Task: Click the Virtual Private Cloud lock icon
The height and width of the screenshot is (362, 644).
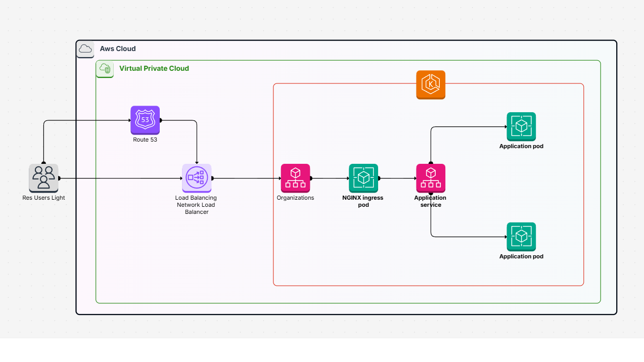Action: pyautogui.click(x=105, y=69)
